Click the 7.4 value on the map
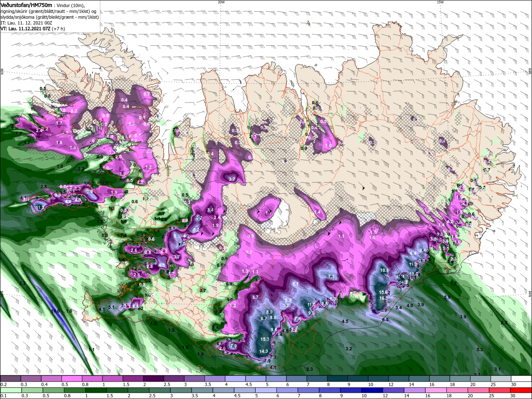This screenshot has width=532, height=399. pyautogui.click(x=298, y=319)
